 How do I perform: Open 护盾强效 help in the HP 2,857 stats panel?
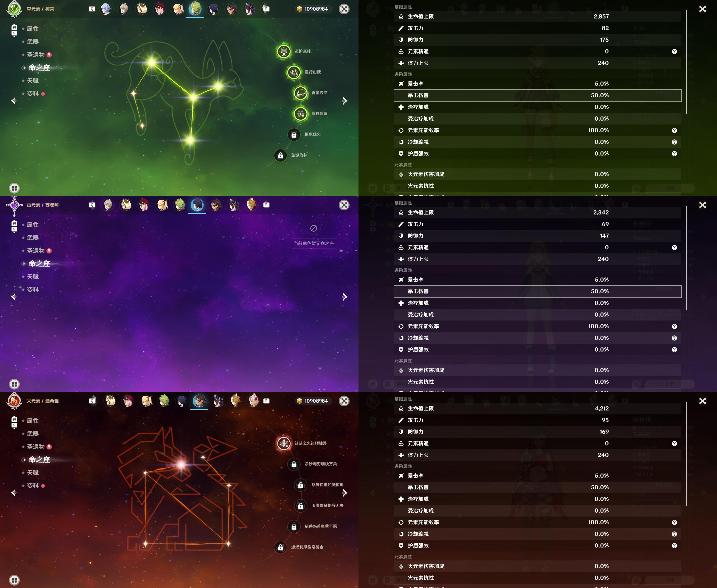[674, 154]
